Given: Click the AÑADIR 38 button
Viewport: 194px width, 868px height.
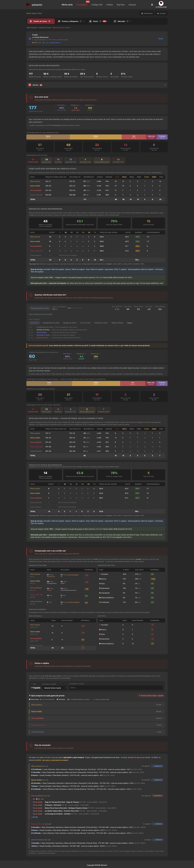Looking at the screenshot, I should [157, 766].
